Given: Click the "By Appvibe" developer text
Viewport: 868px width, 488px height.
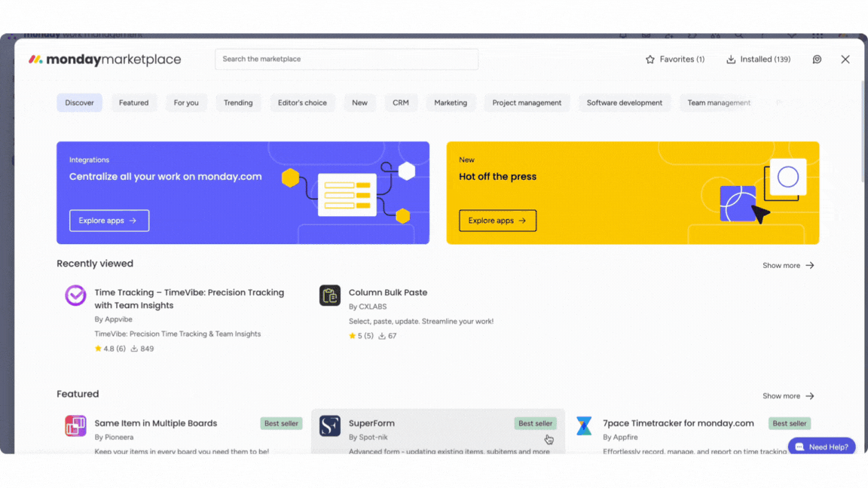Looking at the screenshot, I should click(113, 319).
